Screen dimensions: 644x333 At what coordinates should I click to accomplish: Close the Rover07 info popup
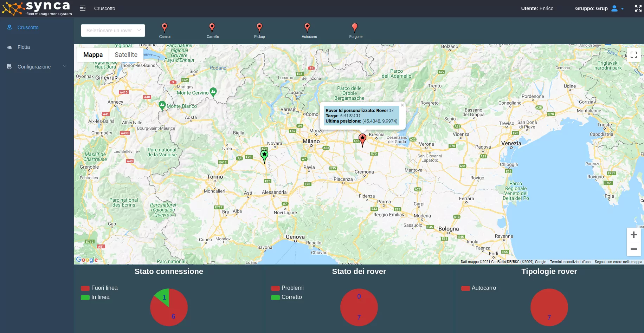pyautogui.click(x=402, y=105)
